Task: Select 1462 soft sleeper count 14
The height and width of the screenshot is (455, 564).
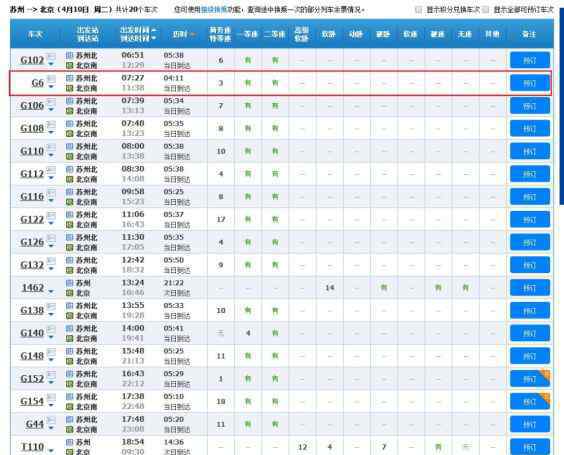Action: (x=329, y=288)
